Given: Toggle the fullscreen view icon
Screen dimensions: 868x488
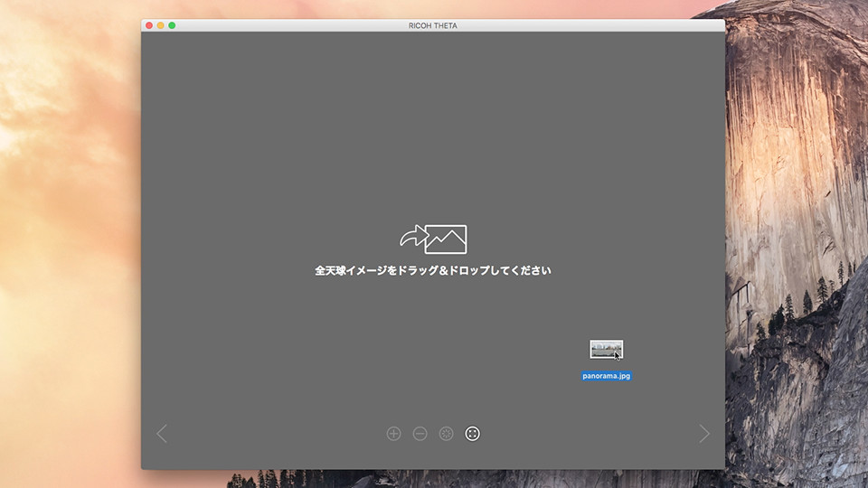Looking at the screenshot, I should pos(472,434).
